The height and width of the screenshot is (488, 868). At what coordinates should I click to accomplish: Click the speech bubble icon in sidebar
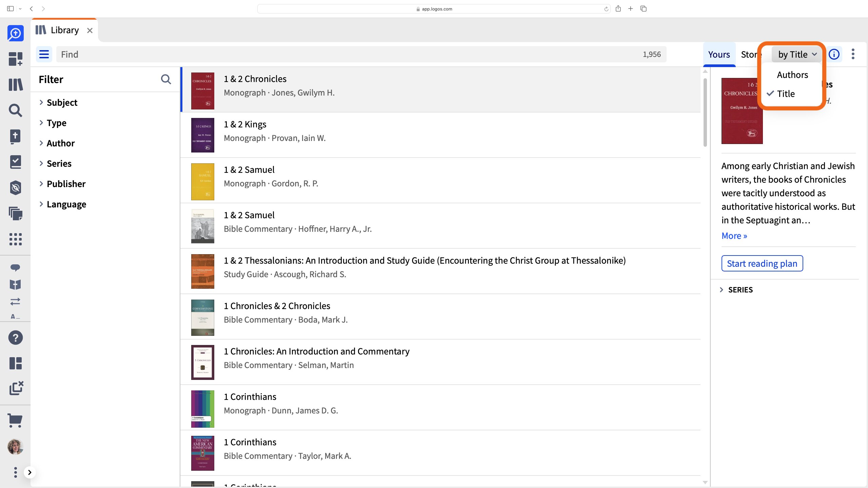15,268
